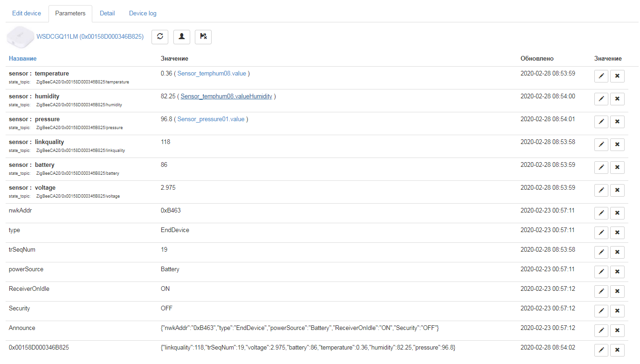Edit the powerSource parameter
This screenshot has width=640, height=364.
tap(601, 272)
